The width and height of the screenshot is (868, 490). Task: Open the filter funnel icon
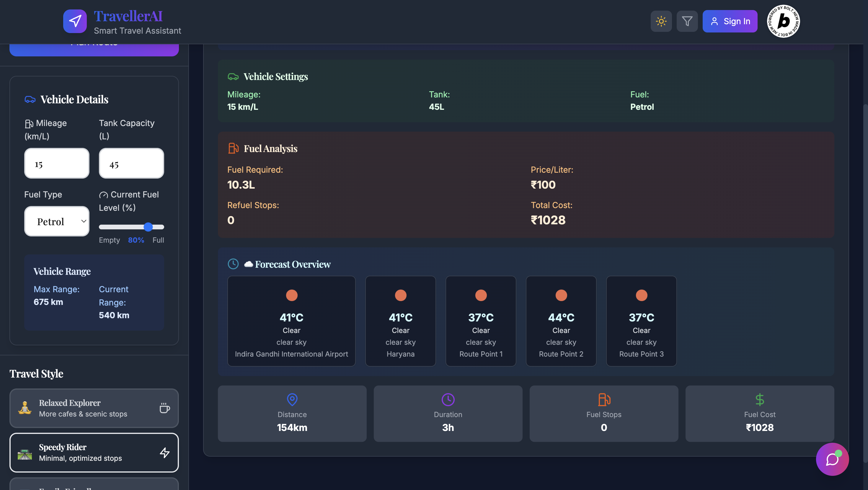tap(687, 21)
